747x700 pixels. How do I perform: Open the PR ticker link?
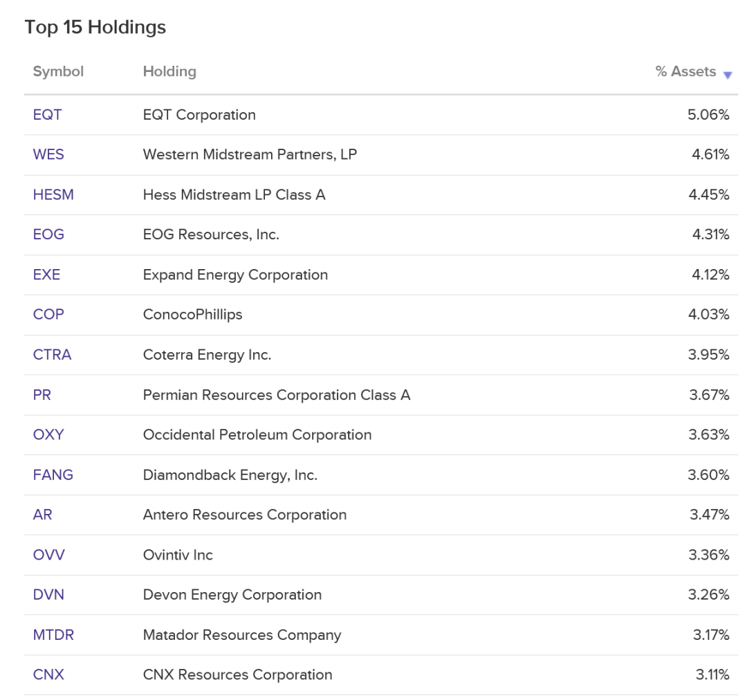(x=42, y=394)
